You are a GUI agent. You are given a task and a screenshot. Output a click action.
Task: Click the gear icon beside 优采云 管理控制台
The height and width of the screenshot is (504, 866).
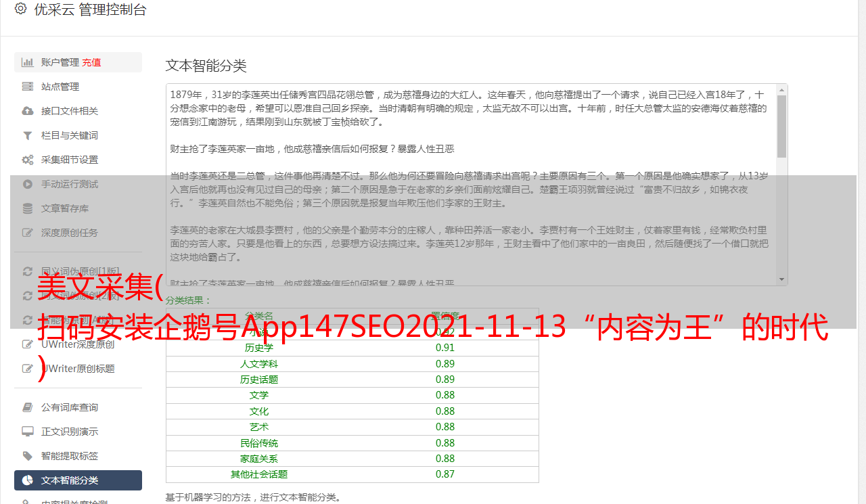pyautogui.click(x=20, y=9)
